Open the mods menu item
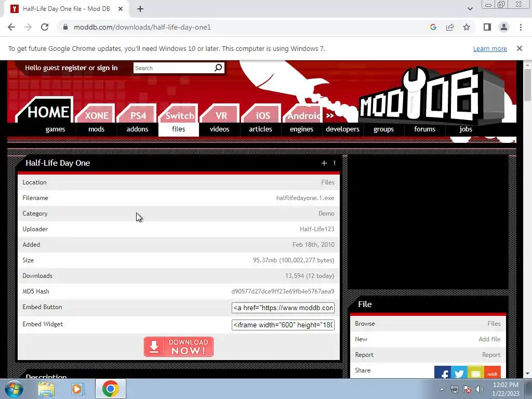Image resolution: width=532 pixels, height=399 pixels. pos(96,129)
